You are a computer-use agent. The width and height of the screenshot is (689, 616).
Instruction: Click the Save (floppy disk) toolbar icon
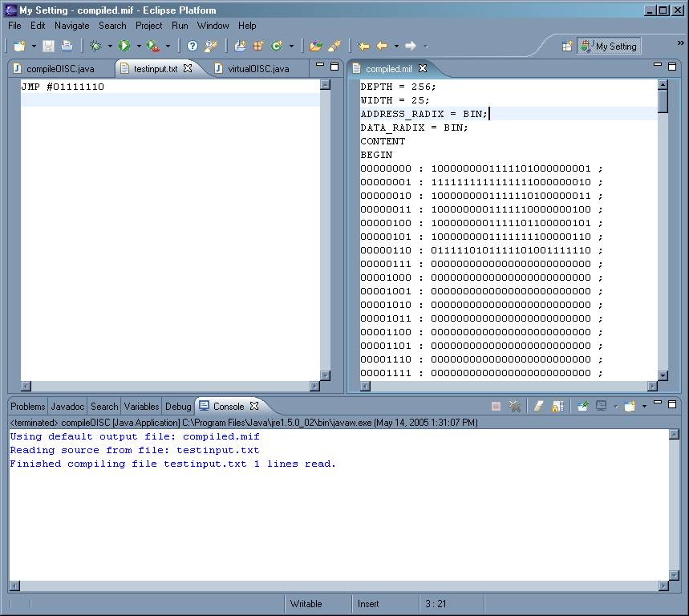(x=48, y=46)
